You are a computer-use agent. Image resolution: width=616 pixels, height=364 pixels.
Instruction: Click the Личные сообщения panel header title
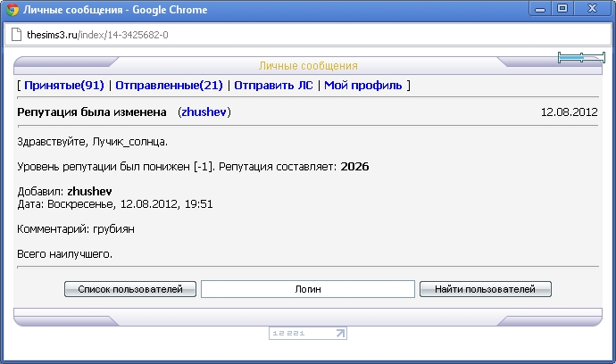tap(308, 66)
